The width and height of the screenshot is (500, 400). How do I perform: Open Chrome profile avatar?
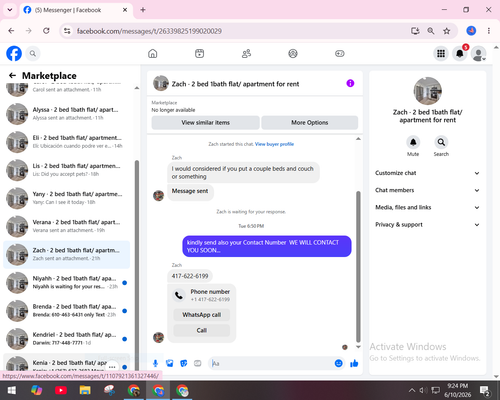471,31
